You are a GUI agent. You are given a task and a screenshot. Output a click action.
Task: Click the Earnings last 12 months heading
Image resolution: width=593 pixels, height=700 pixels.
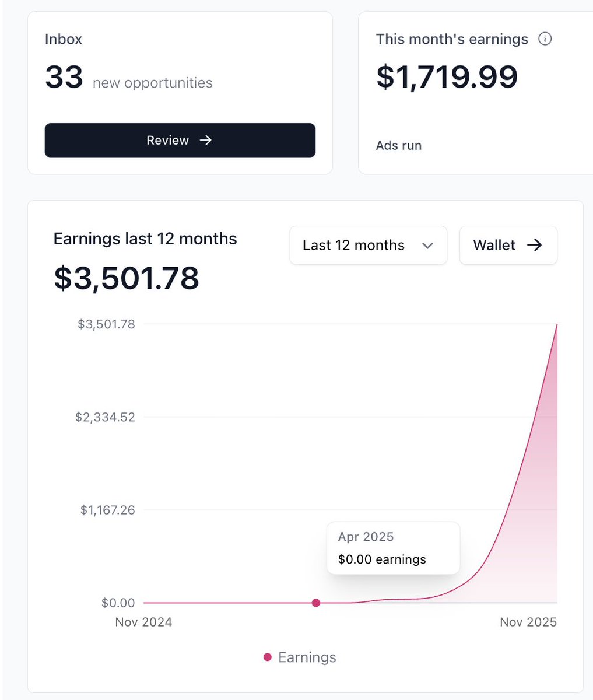pyautogui.click(x=145, y=238)
